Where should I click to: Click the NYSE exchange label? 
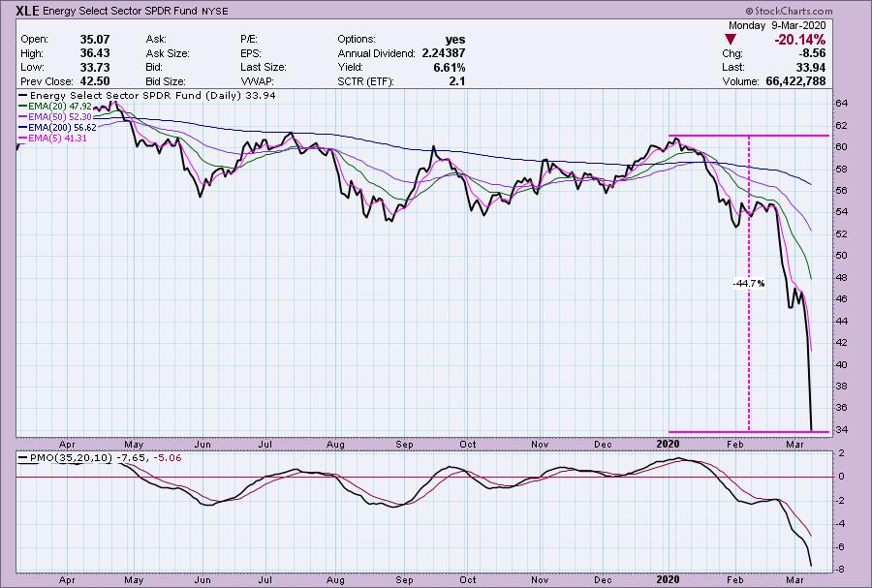coord(213,11)
